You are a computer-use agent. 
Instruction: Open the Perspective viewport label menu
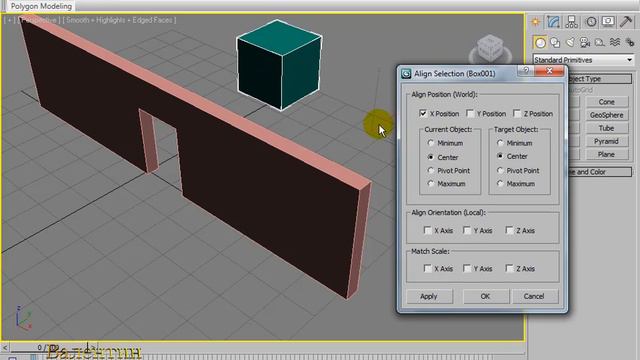pos(39,20)
